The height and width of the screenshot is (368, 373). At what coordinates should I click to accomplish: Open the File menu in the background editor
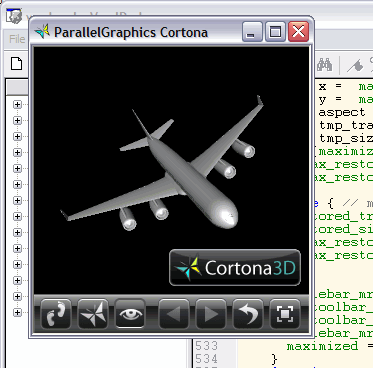pos(17,39)
